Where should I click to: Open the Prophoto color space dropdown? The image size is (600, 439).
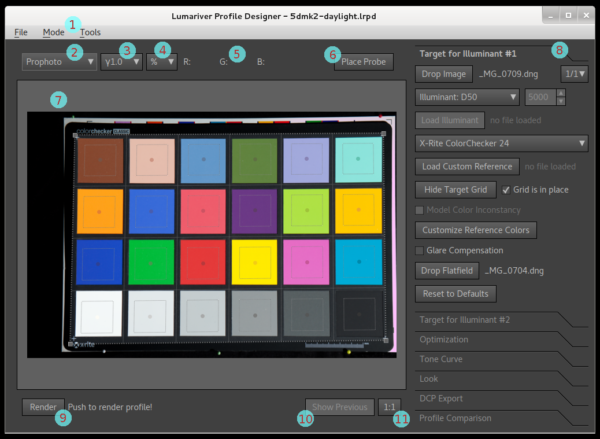coord(59,62)
